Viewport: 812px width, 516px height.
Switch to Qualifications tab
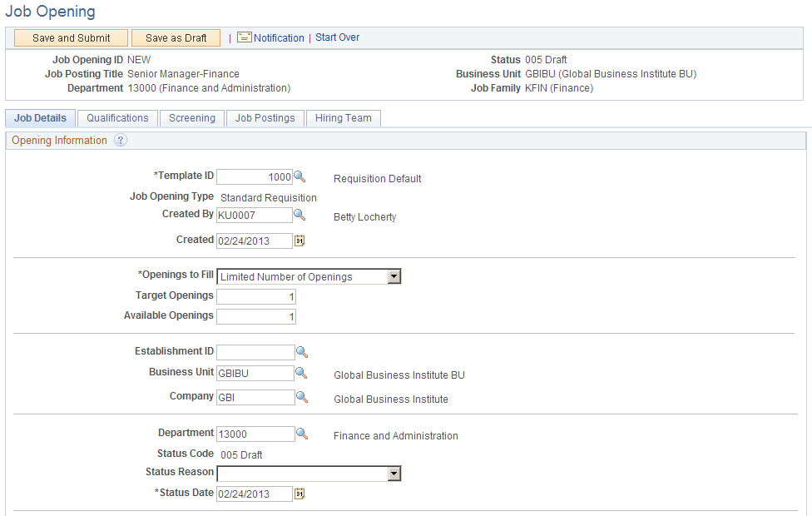point(117,118)
